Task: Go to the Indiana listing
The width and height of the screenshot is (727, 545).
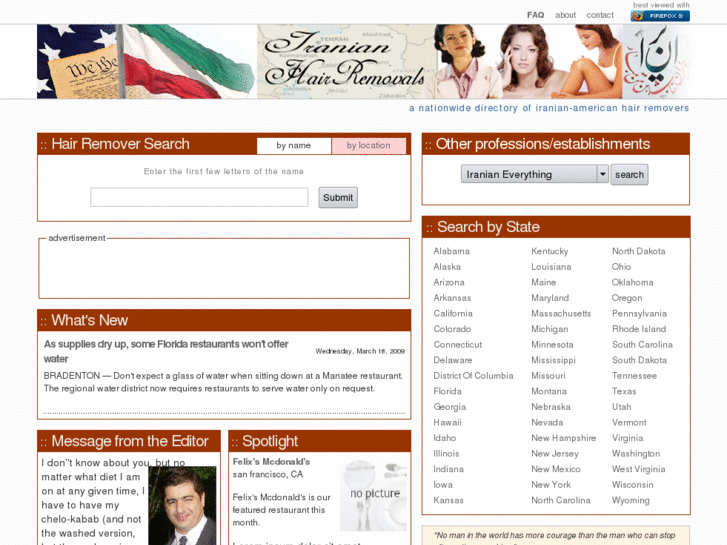Action: point(448,469)
